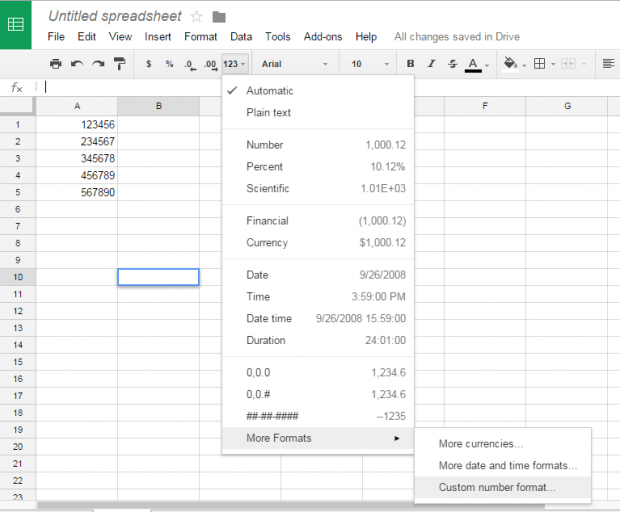Click the horizontal scrollbar
Image resolution: width=620 pixels, height=512 pixels.
click(291, 506)
